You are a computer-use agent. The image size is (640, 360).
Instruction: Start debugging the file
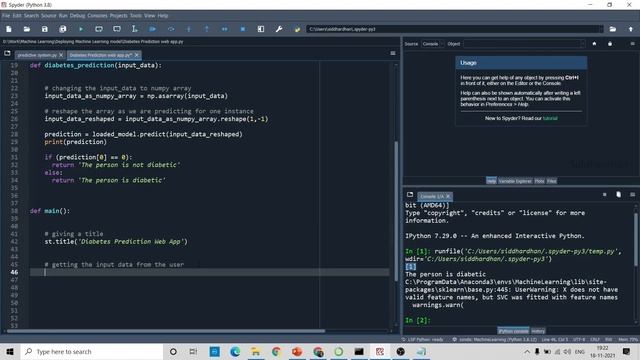click(x=153, y=29)
